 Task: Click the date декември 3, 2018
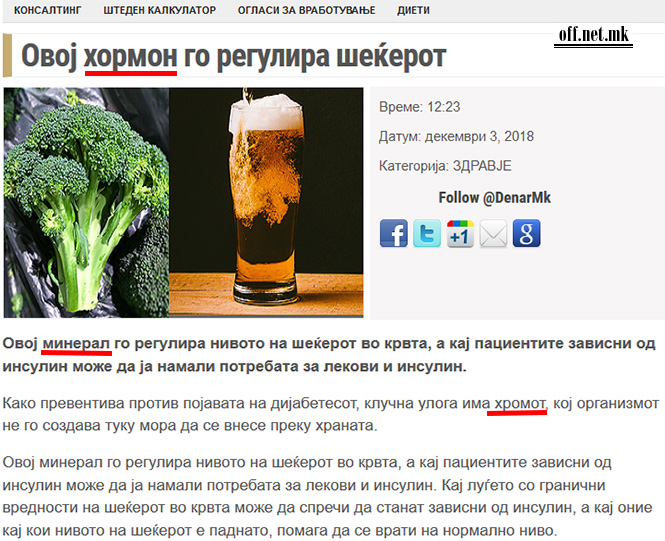pyautogui.click(x=479, y=137)
